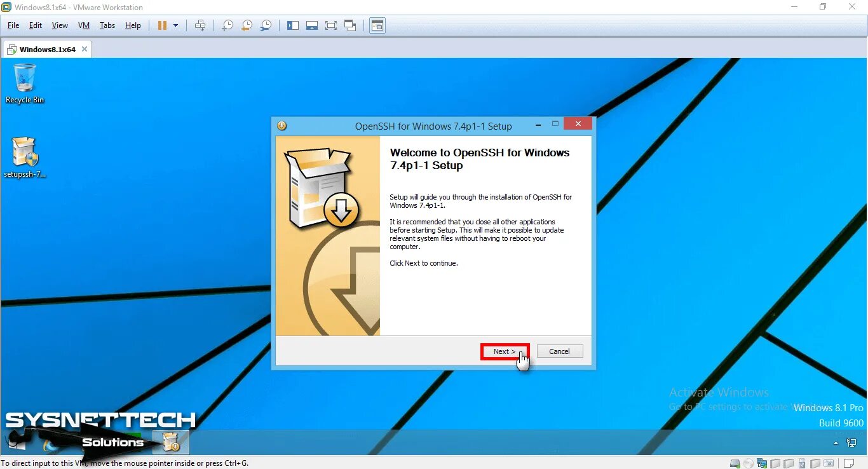
Task: Click the VMware Workstation title bar icon
Action: (6, 7)
